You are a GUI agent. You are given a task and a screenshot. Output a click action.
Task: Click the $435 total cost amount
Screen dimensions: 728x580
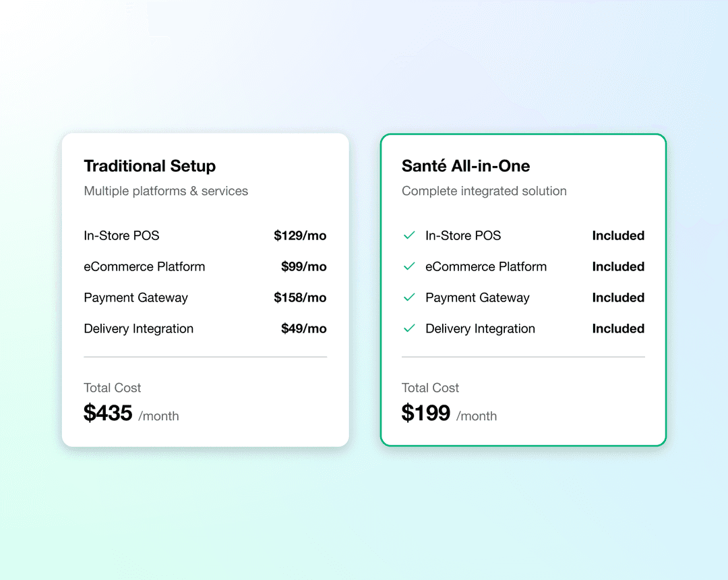108,413
